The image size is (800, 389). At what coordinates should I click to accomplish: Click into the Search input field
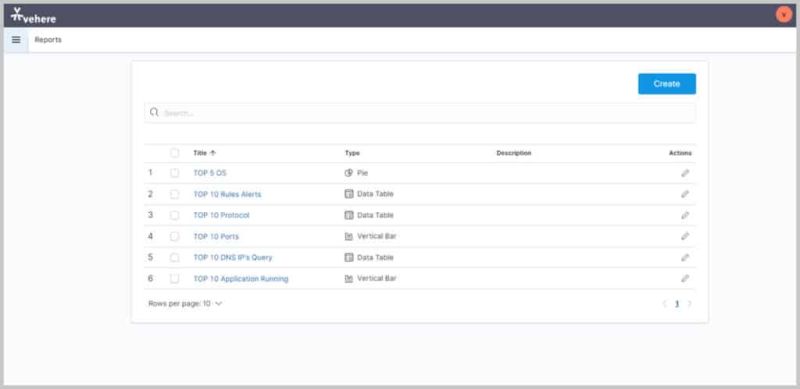(420, 113)
